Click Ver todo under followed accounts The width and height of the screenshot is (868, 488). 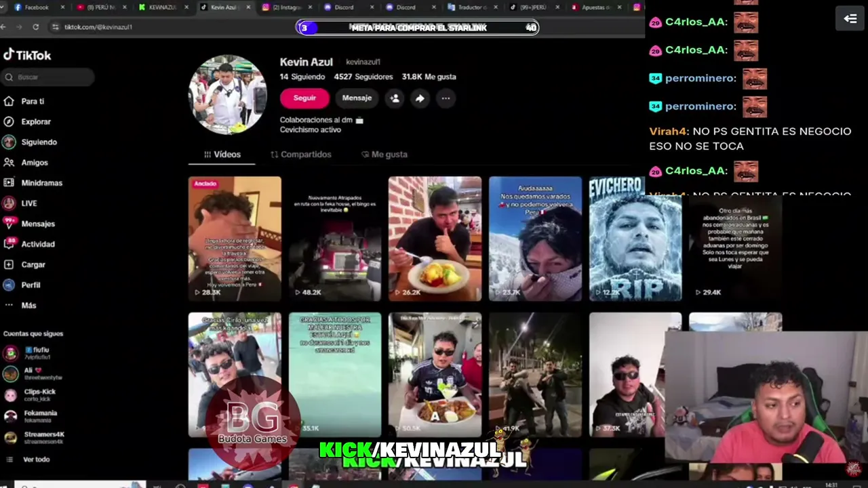click(36, 460)
